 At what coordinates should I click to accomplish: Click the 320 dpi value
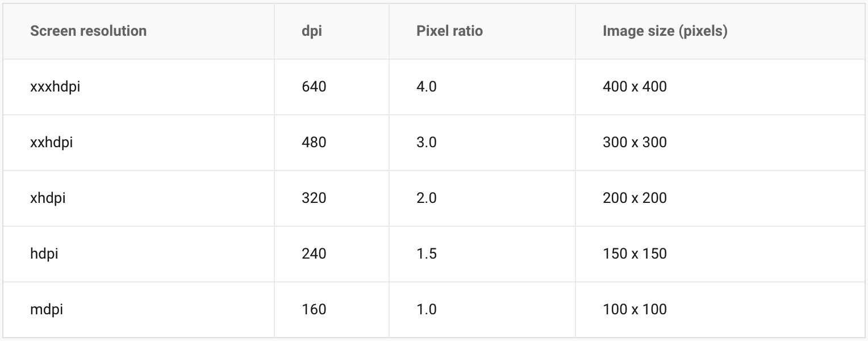click(x=314, y=198)
